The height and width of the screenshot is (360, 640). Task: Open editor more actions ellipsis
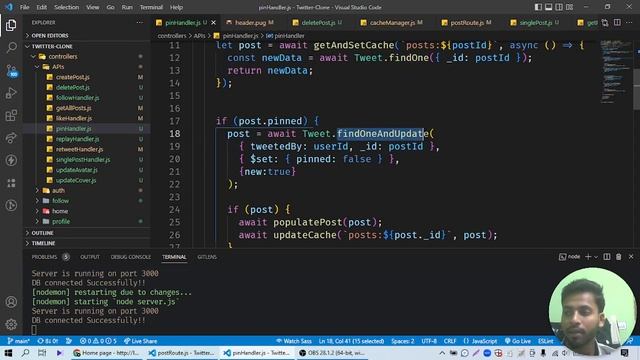[630, 22]
